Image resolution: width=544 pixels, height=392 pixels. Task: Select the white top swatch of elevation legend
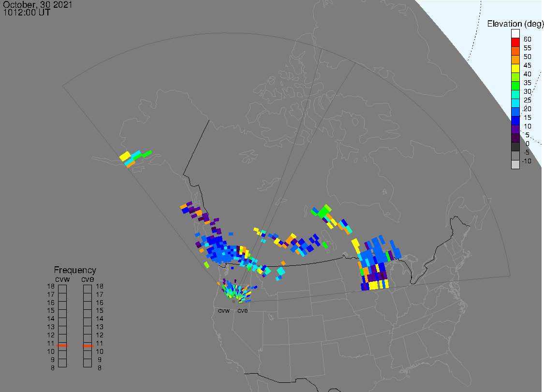click(515, 34)
